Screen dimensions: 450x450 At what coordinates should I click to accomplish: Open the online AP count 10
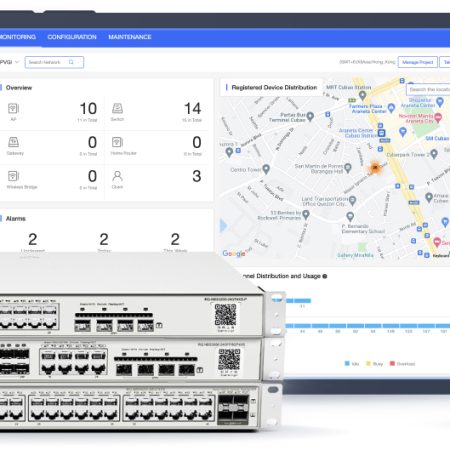click(88, 109)
